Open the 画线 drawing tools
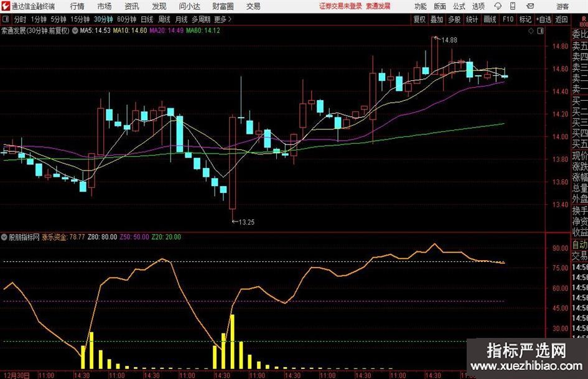This screenshot has width=588, height=379. tap(490, 19)
